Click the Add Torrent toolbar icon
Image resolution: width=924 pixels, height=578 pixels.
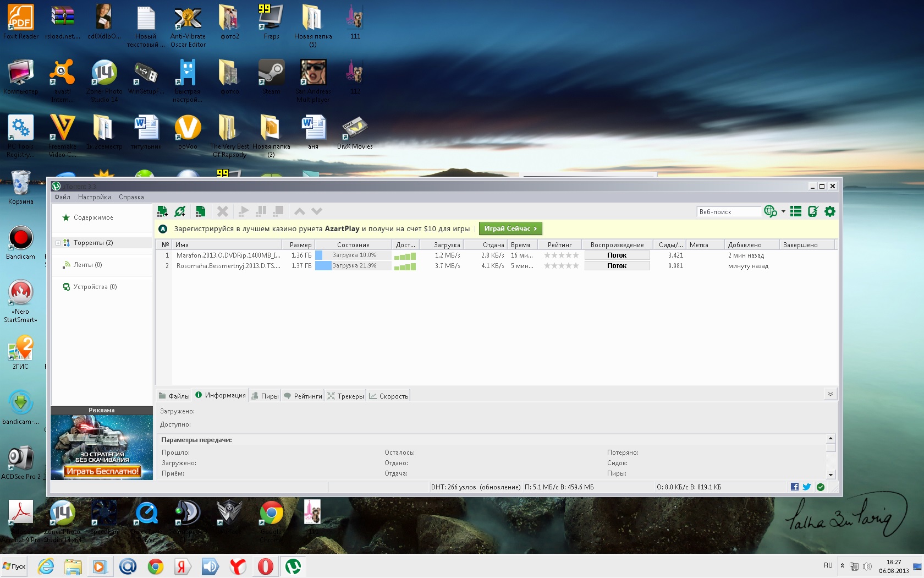[x=162, y=211]
